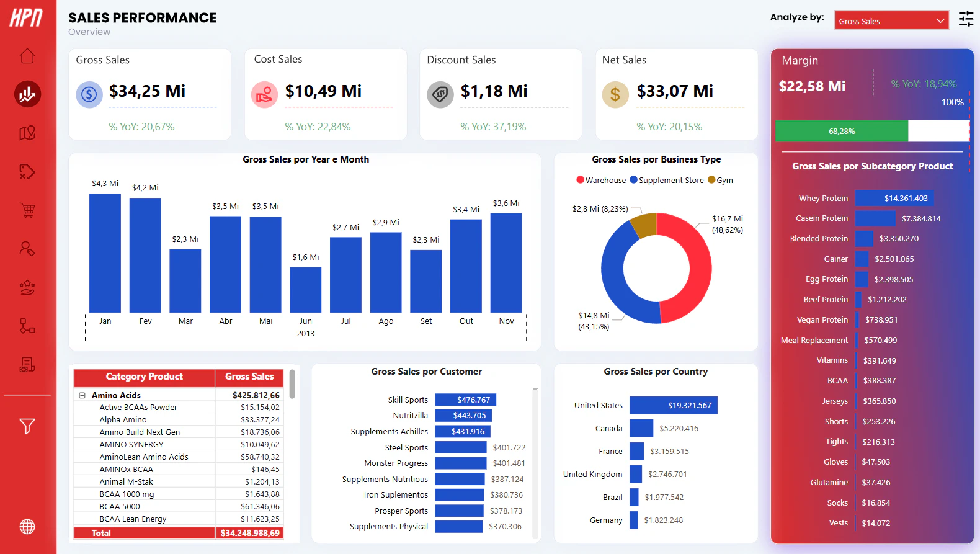This screenshot has width=980, height=554.
Task: Select the gold Gym donut segment
Action: [644, 224]
